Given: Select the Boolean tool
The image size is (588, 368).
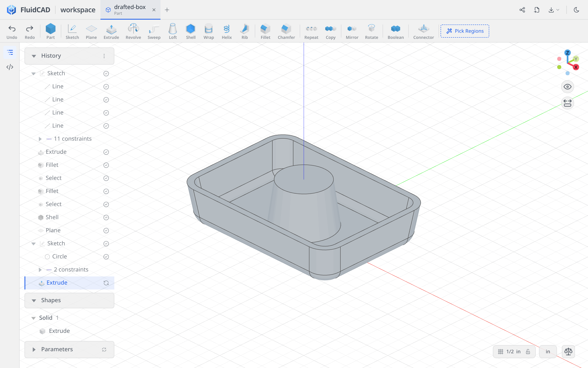Looking at the screenshot, I should (x=395, y=31).
